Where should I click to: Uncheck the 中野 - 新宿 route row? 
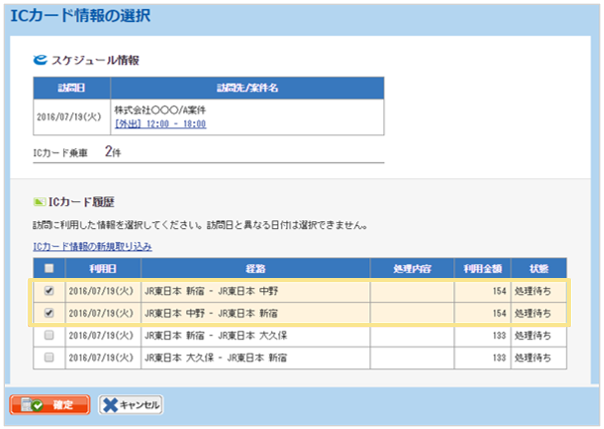click(x=48, y=312)
